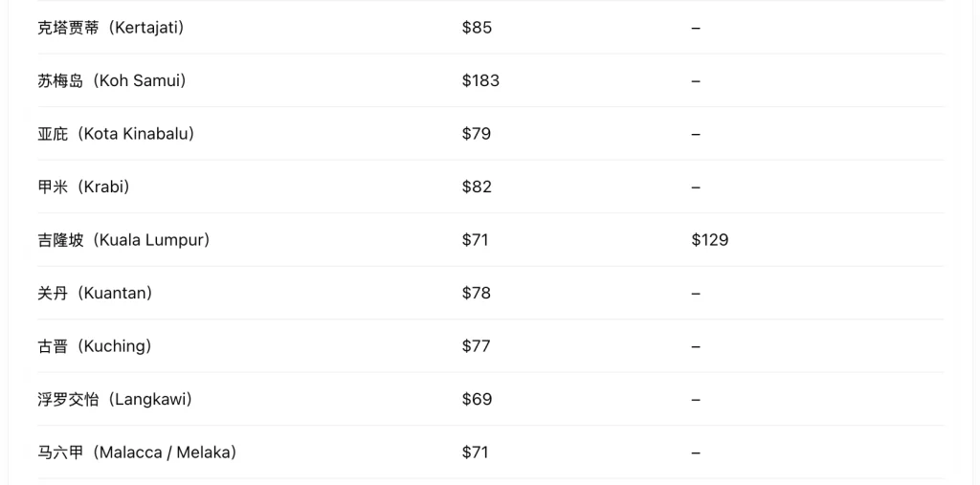The height and width of the screenshot is (485, 980).
Task: Click the $82 Krabi price
Action: coord(477,187)
